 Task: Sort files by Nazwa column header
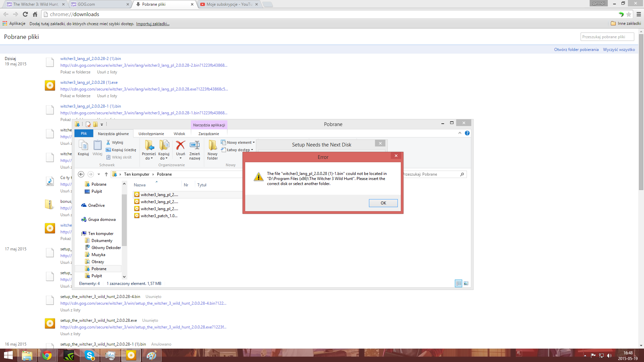(x=140, y=185)
